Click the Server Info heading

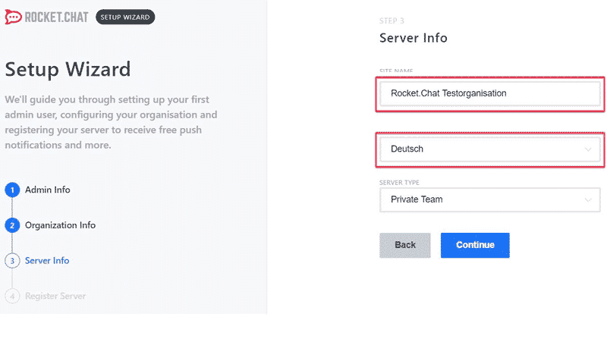(414, 38)
